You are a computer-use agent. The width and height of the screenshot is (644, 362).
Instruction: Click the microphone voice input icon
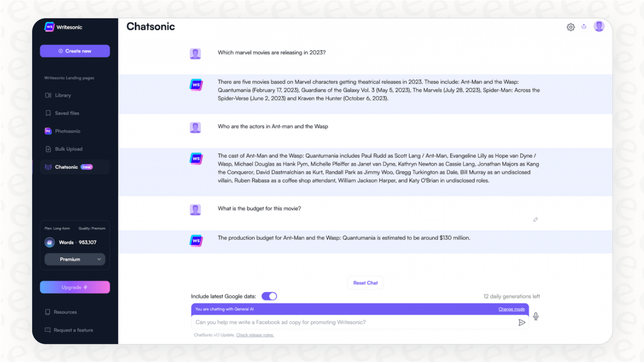pyautogui.click(x=536, y=316)
